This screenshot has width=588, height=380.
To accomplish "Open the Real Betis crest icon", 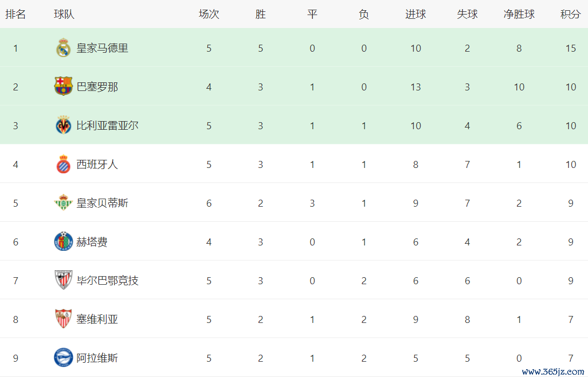I will 64,203.
